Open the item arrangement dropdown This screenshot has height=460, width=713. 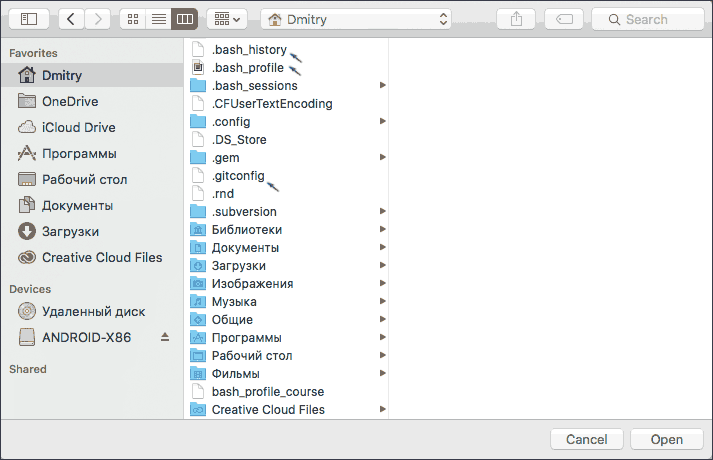point(228,19)
